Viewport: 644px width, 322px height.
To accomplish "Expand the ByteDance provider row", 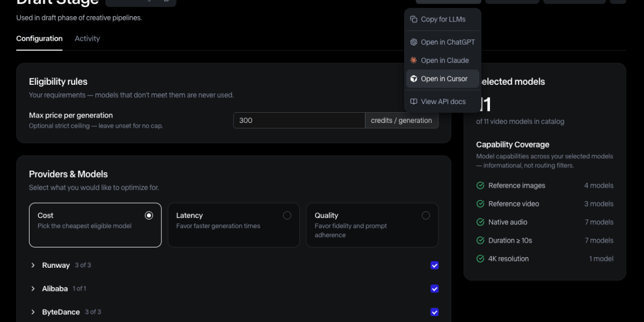I will [33, 312].
